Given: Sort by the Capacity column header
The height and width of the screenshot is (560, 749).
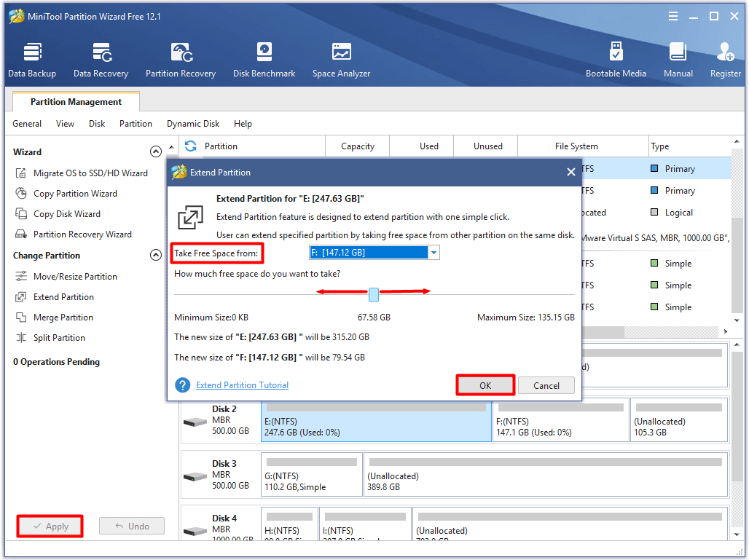Looking at the screenshot, I should (357, 146).
